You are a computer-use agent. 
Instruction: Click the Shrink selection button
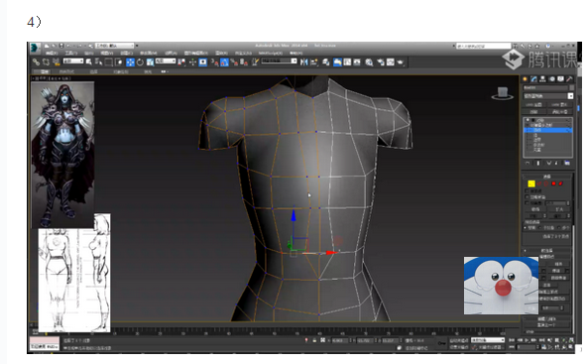pos(534,209)
